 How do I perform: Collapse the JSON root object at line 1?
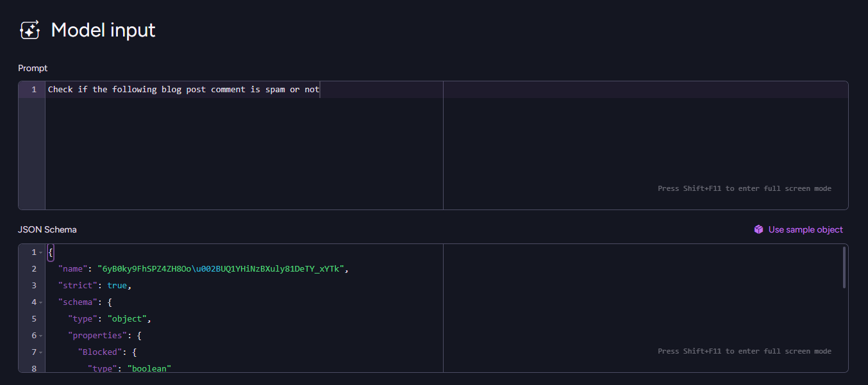coord(40,252)
